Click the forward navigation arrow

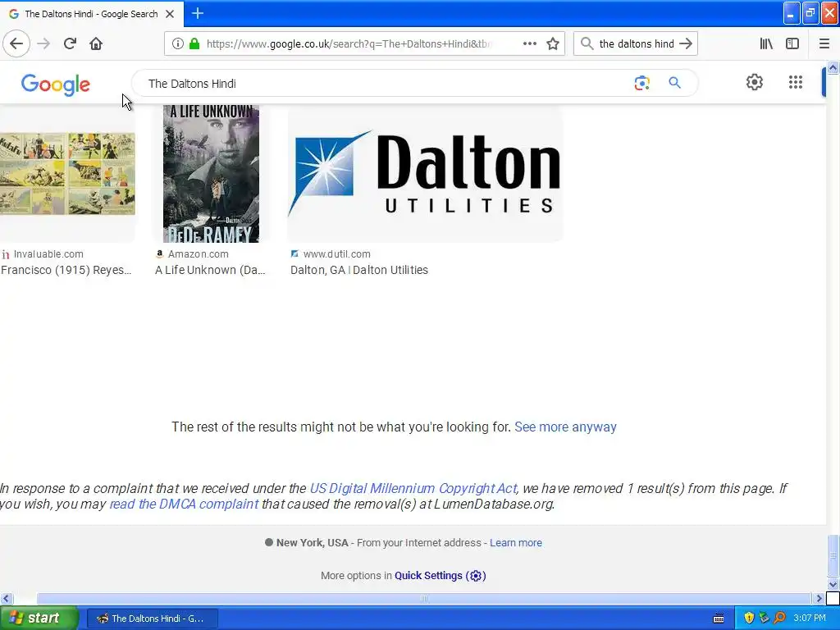(43, 43)
